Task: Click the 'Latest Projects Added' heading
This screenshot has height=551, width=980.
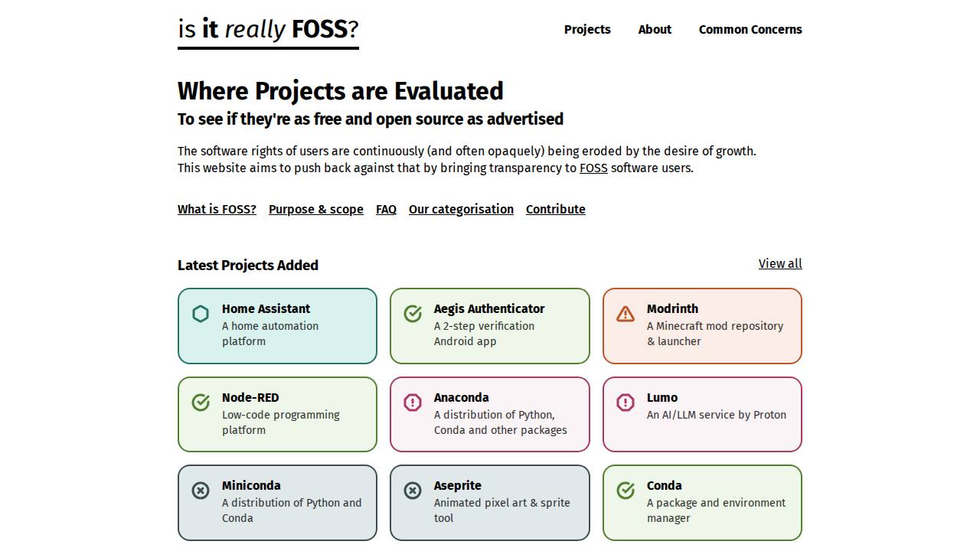Action: [x=248, y=266]
